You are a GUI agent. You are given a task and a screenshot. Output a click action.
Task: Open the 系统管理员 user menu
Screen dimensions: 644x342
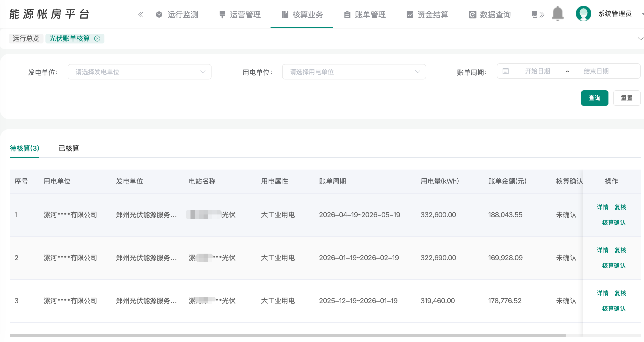[x=615, y=14]
